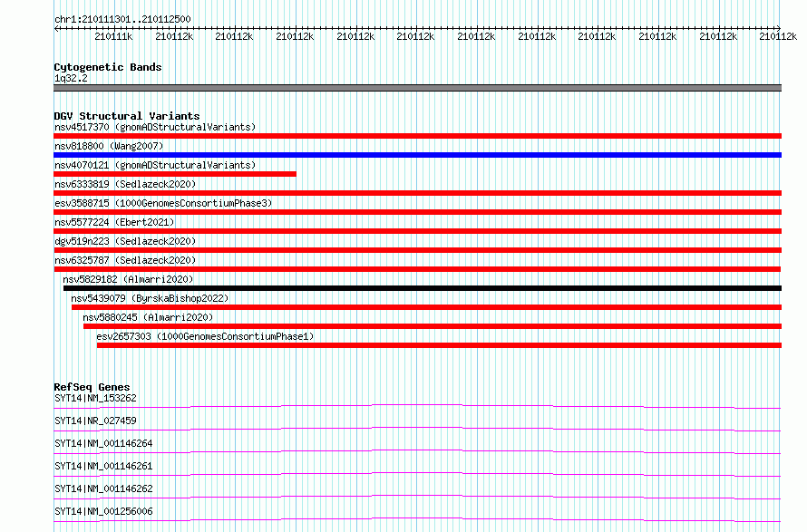The width and height of the screenshot is (807, 532).
Task: Click the red bar under esv2657303
Action: (x=439, y=345)
